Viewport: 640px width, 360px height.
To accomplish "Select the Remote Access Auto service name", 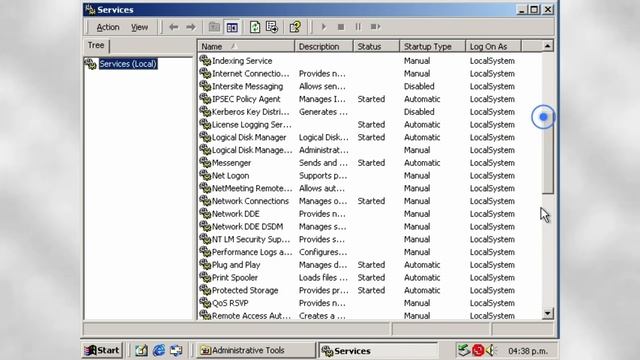I will (251, 316).
